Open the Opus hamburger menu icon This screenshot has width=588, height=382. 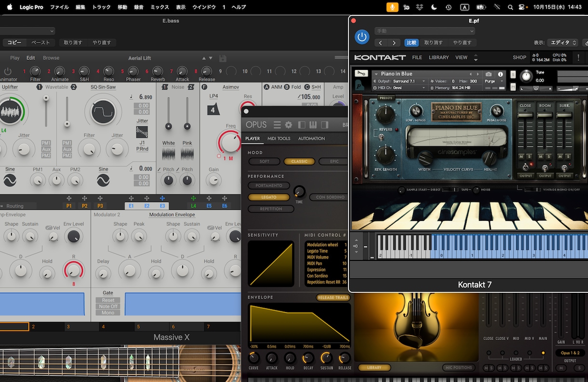(277, 125)
